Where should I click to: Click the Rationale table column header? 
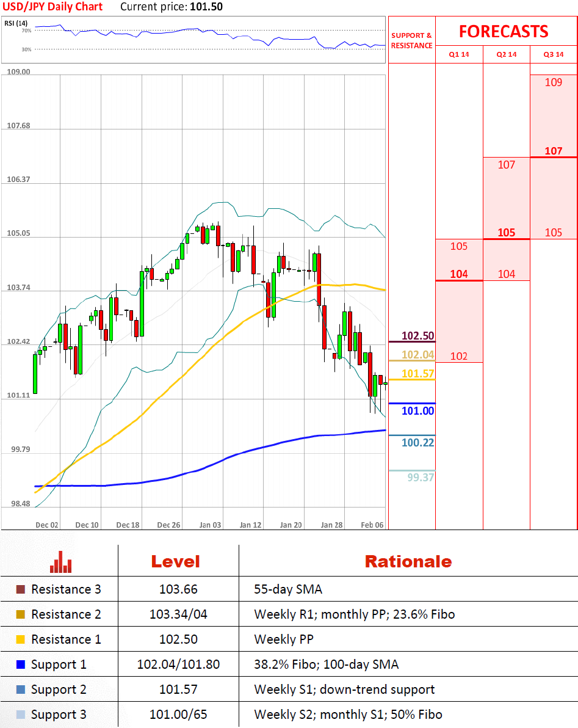(x=408, y=561)
